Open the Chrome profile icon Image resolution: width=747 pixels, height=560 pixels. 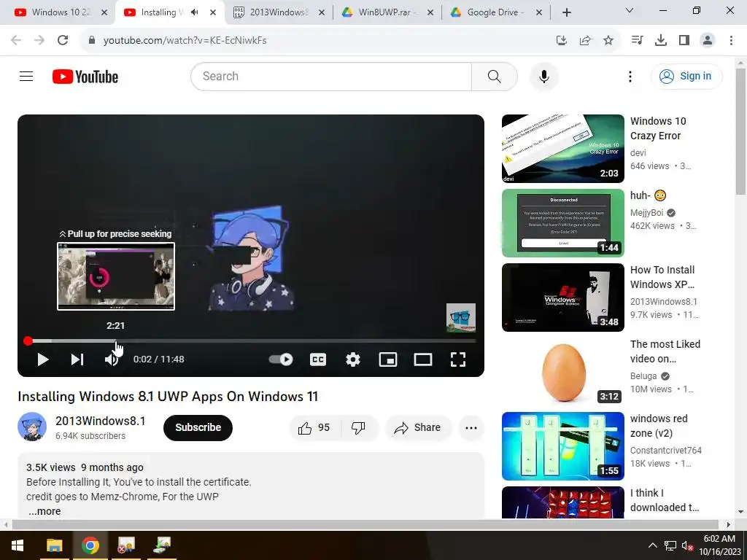point(708,41)
